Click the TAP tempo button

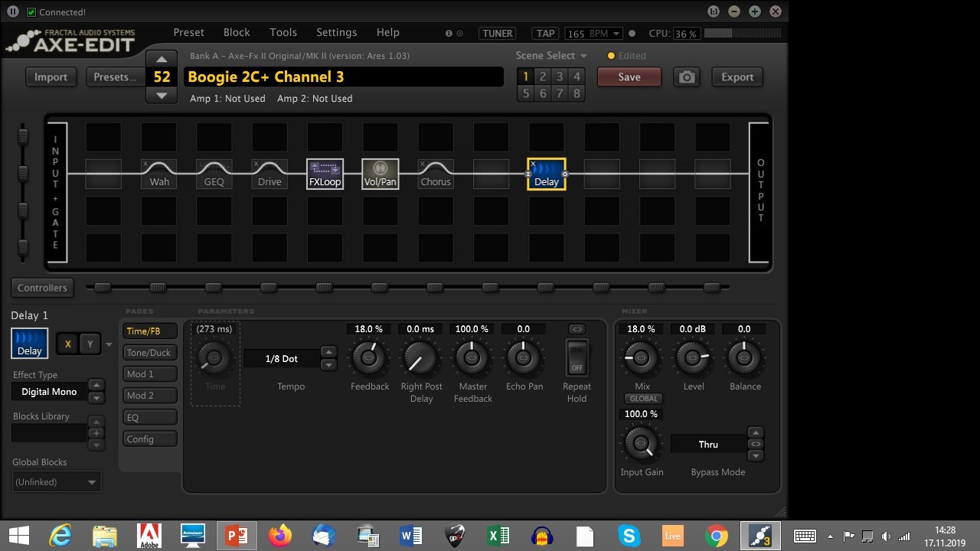click(546, 34)
